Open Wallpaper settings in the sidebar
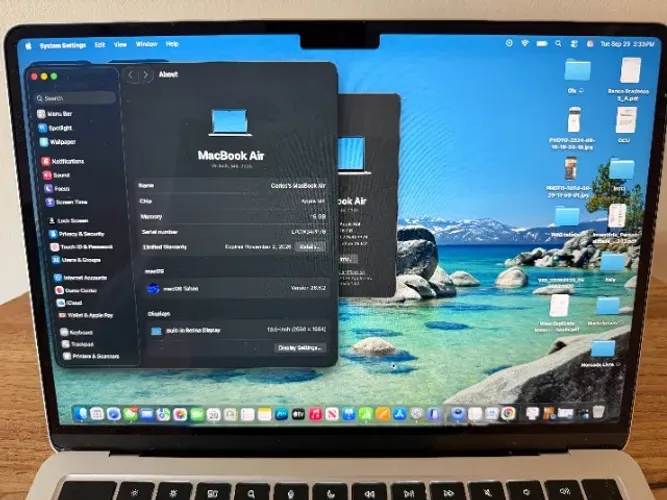Viewport: 667px width, 500px height. (x=58, y=142)
